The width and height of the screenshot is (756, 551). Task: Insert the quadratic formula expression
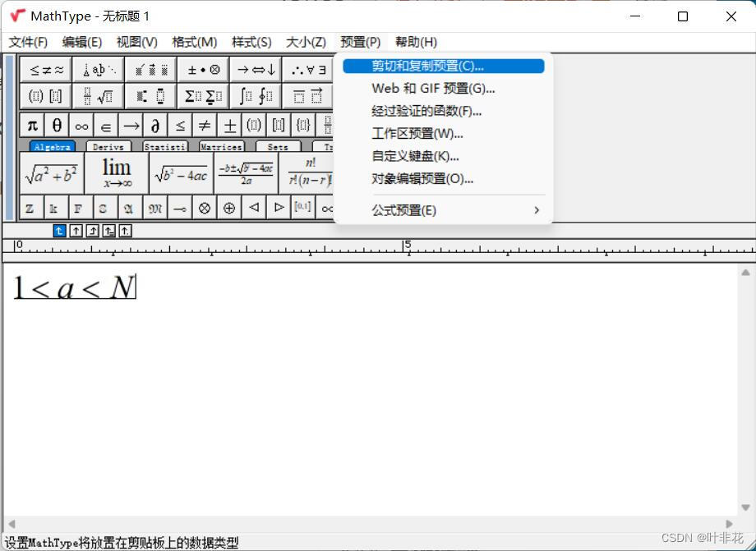246,173
